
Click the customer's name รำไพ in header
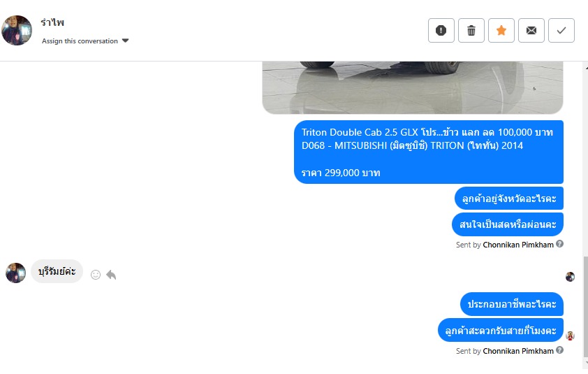52,22
